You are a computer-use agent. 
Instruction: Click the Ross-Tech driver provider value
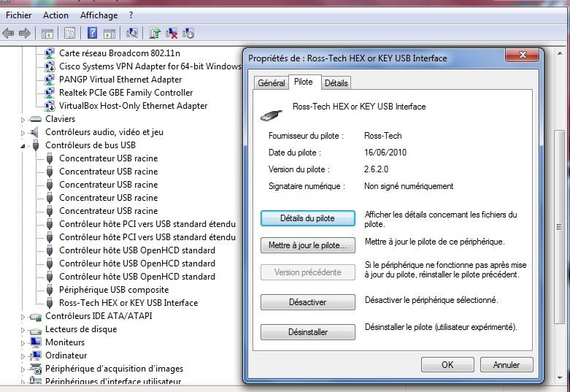point(382,136)
